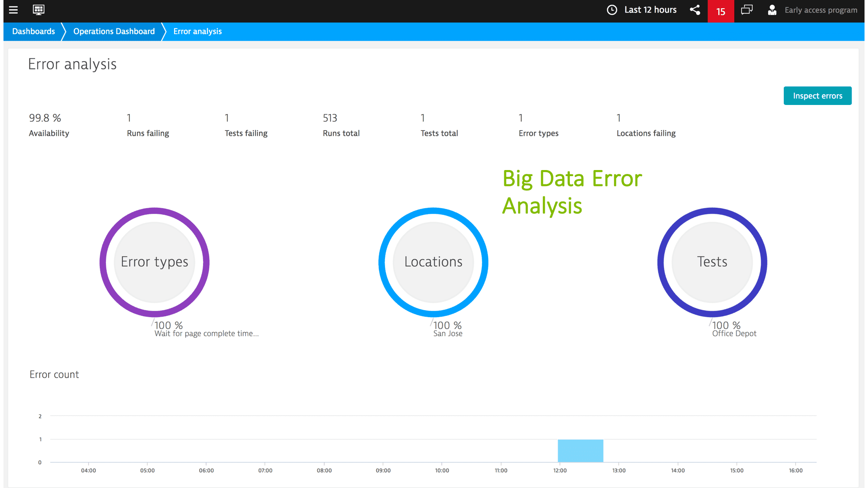This screenshot has width=868, height=488.
Task: Click the error count bar at 12:00
Action: pyautogui.click(x=580, y=451)
